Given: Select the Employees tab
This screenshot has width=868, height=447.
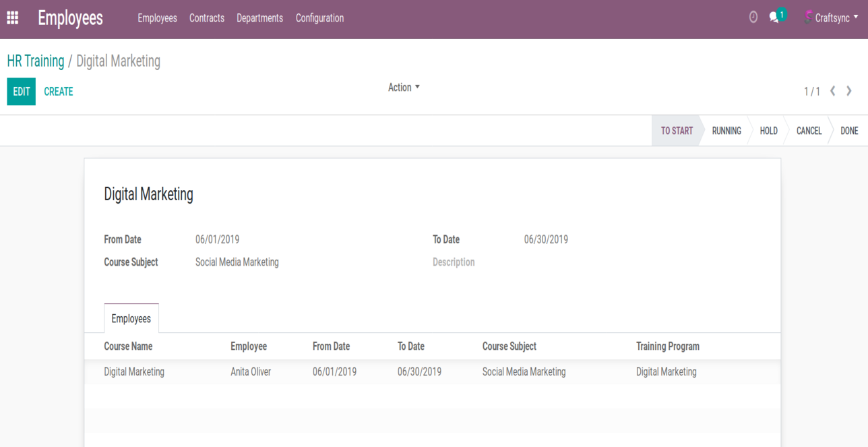Looking at the screenshot, I should point(131,319).
